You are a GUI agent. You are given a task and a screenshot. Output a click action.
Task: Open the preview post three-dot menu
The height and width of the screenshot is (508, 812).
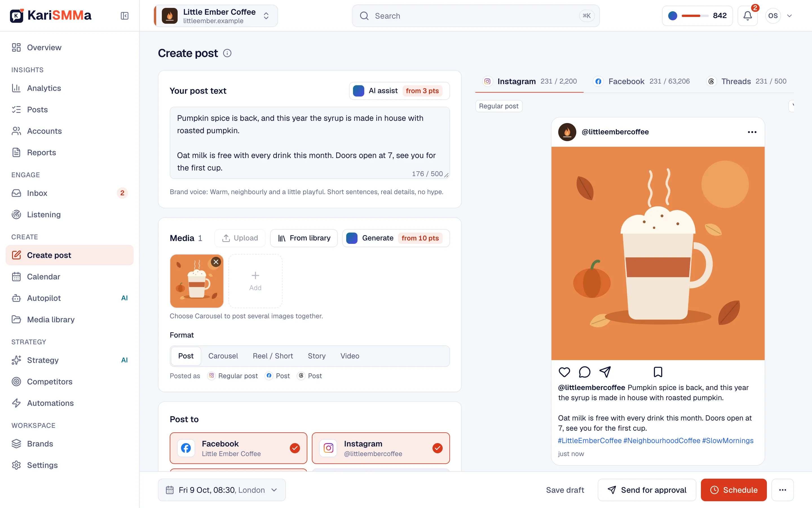pos(752,132)
